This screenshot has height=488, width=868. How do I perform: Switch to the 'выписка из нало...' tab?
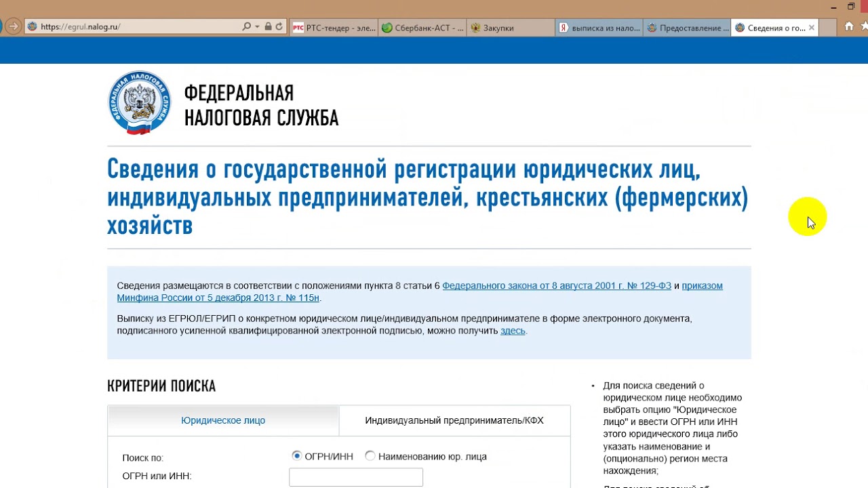(599, 28)
